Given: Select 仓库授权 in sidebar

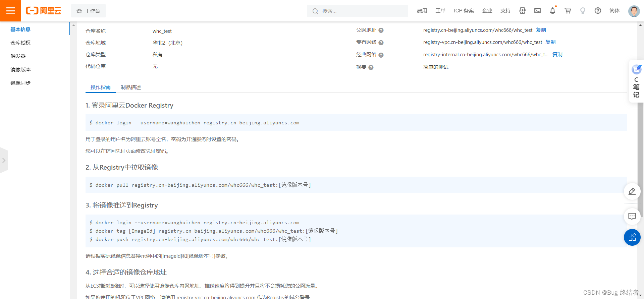Looking at the screenshot, I should pos(20,43).
